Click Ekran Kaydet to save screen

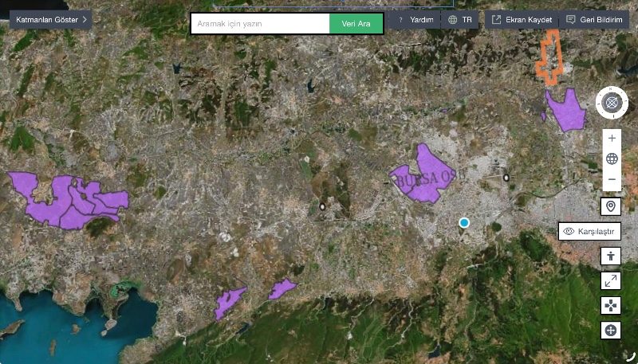click(x=522, y=20)
